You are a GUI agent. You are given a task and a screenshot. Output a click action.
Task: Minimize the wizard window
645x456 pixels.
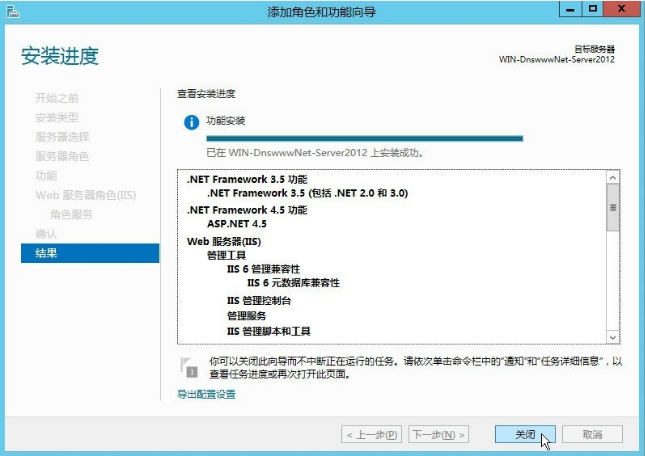[x=570, y=9]
